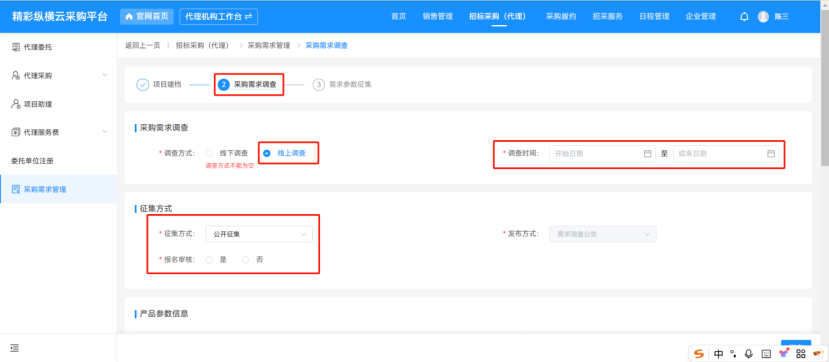Screen dimensions: 829x362
Task: Click the skin shirt icon in IME toolbar
Action: pos(784,353)
